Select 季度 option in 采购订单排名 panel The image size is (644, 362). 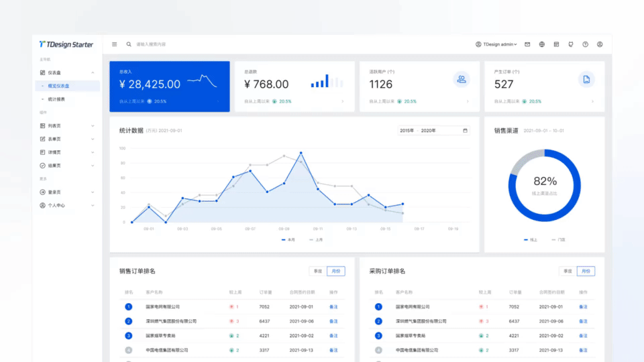568,271
